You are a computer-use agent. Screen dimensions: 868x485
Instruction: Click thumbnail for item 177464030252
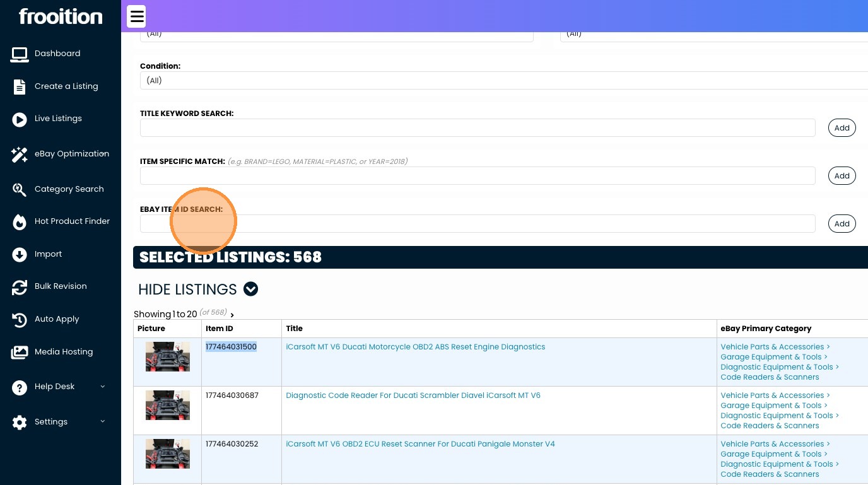click(168, 454)
